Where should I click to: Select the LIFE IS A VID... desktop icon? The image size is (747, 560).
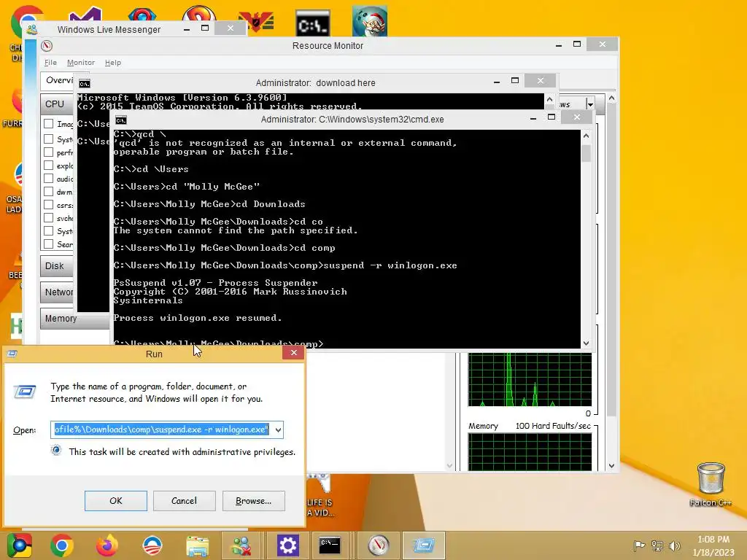(x=320, y=495)
